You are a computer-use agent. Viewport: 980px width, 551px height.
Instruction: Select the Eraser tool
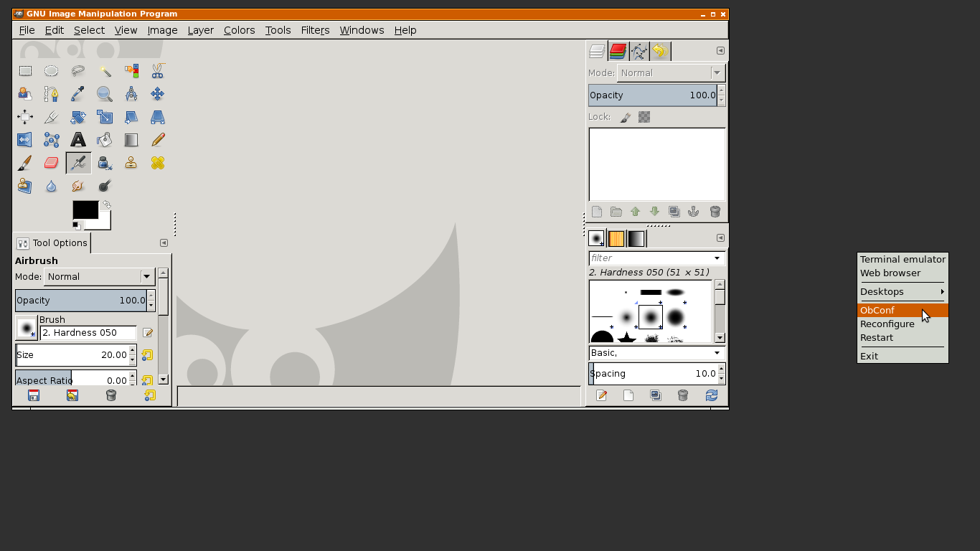(51, 163)
